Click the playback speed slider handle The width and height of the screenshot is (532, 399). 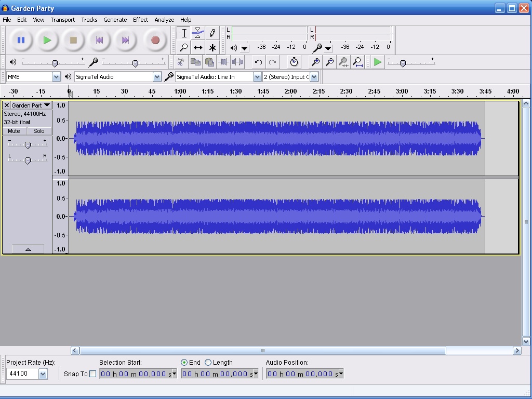403,63
